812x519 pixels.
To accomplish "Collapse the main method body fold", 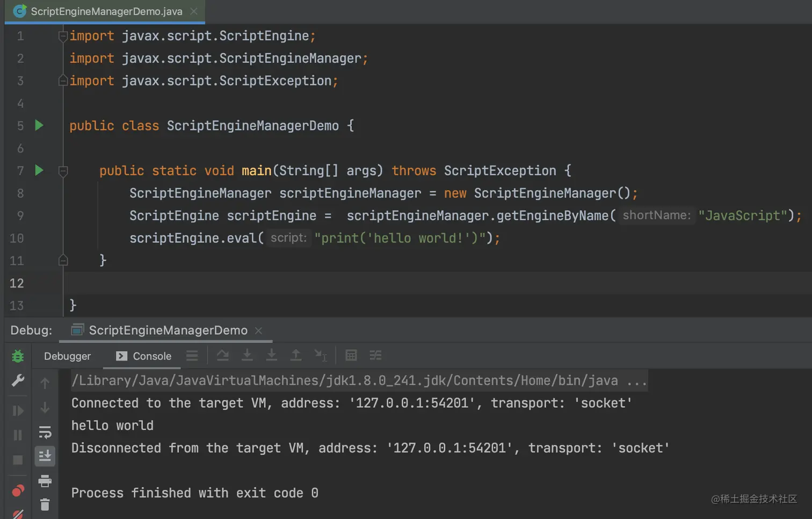I will [x=63, y=170].
